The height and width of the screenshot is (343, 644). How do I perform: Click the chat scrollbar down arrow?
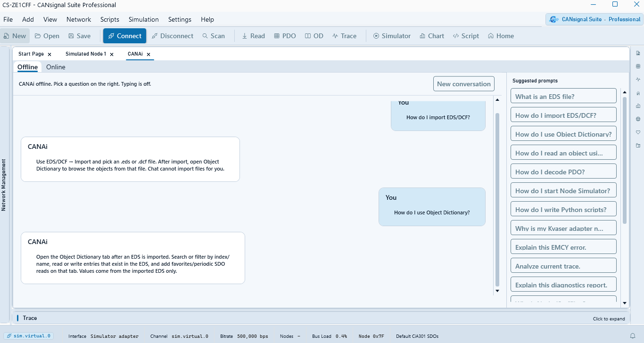(497, 291)
